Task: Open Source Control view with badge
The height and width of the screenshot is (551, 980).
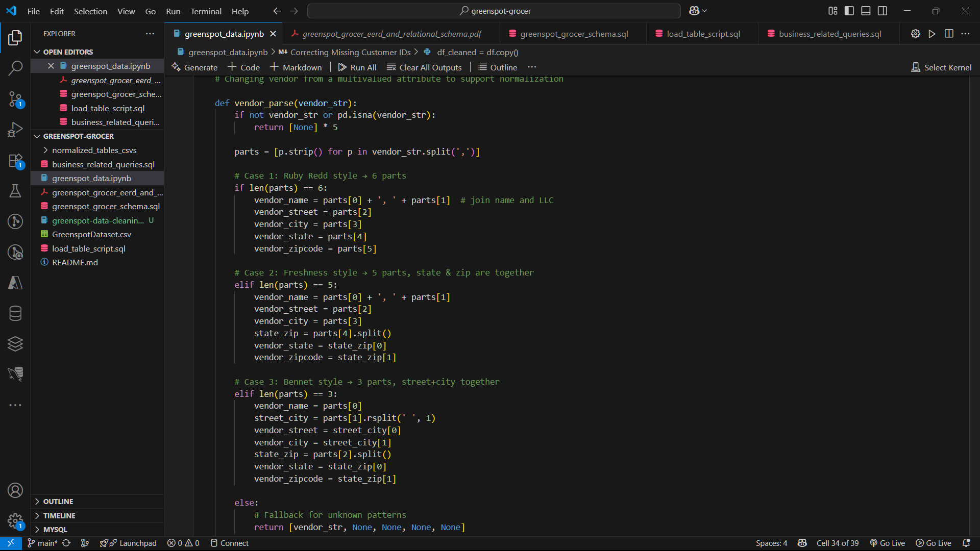Action: tap(15, 99)
